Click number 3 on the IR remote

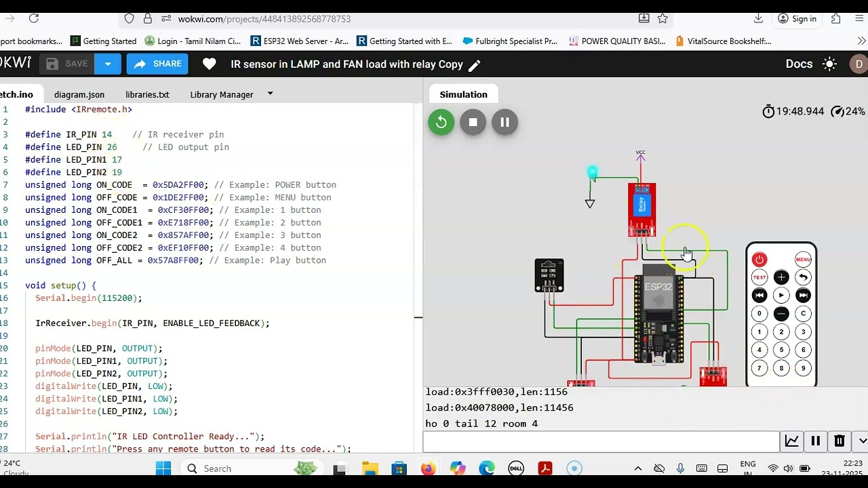tap(803, 332)
